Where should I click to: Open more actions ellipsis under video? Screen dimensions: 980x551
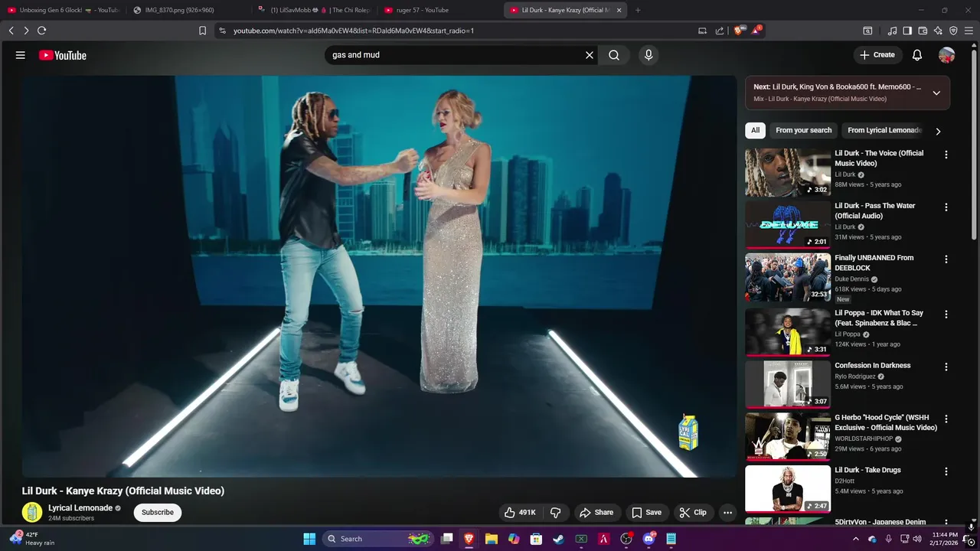pos(728,513)
